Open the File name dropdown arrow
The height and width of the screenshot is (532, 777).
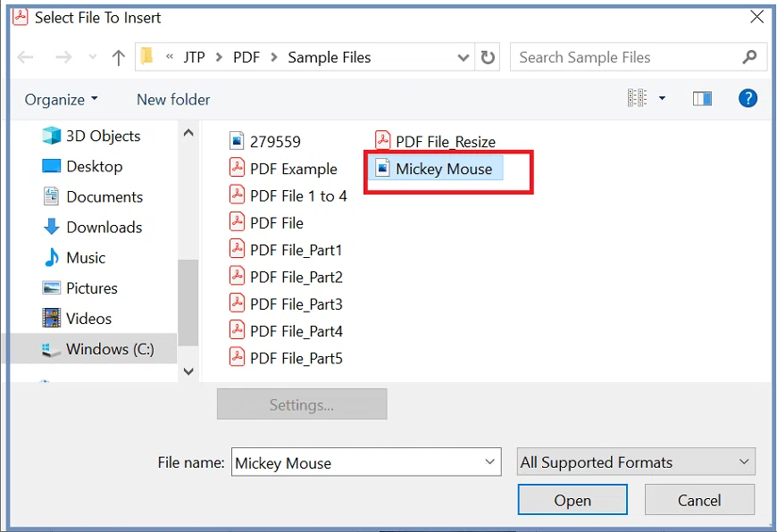[x=489, y=461]
